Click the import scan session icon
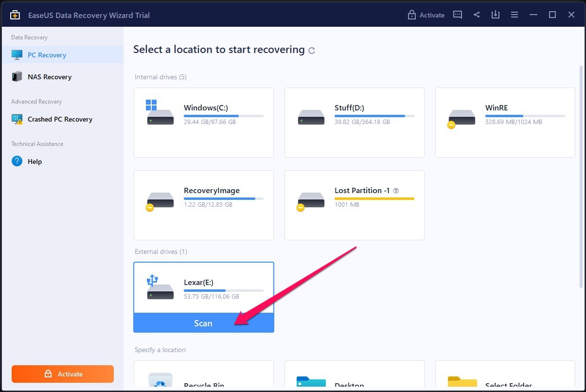The image size is (586, 392). 495,15
